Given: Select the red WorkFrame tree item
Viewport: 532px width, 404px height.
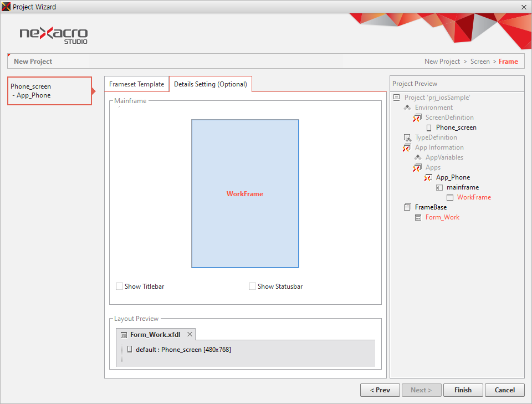Looking at the screenshot, I should point(474,197).
